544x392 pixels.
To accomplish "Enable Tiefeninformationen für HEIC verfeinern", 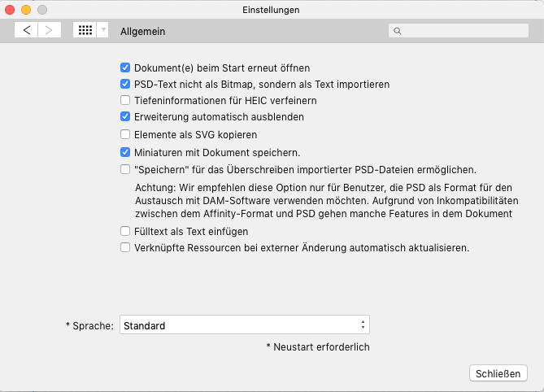I will [x=125, y=101].
